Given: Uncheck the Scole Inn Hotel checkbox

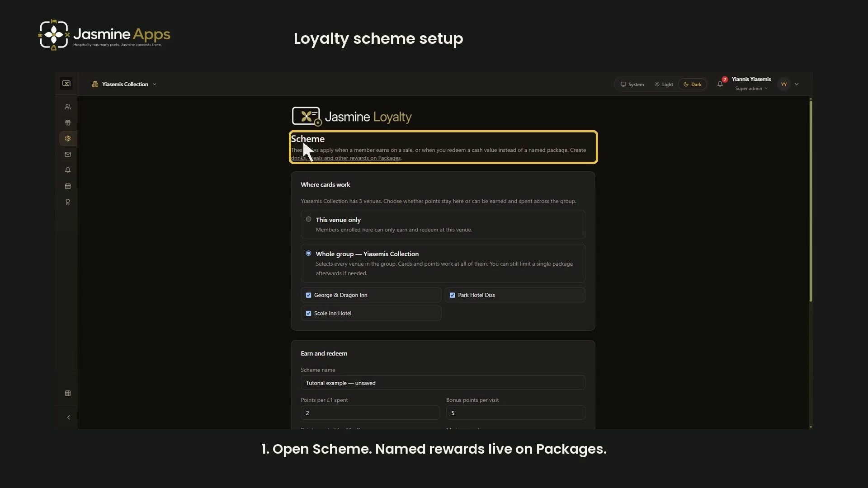Looking at the screenshot, I should click(308, 313).
